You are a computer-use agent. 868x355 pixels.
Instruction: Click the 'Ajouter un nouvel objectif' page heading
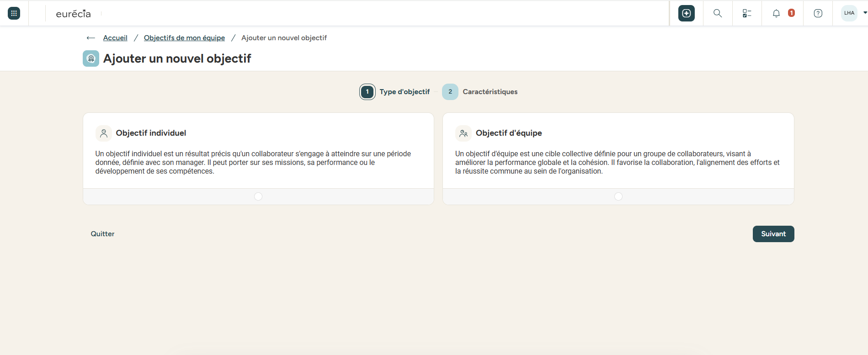[177, 58]
